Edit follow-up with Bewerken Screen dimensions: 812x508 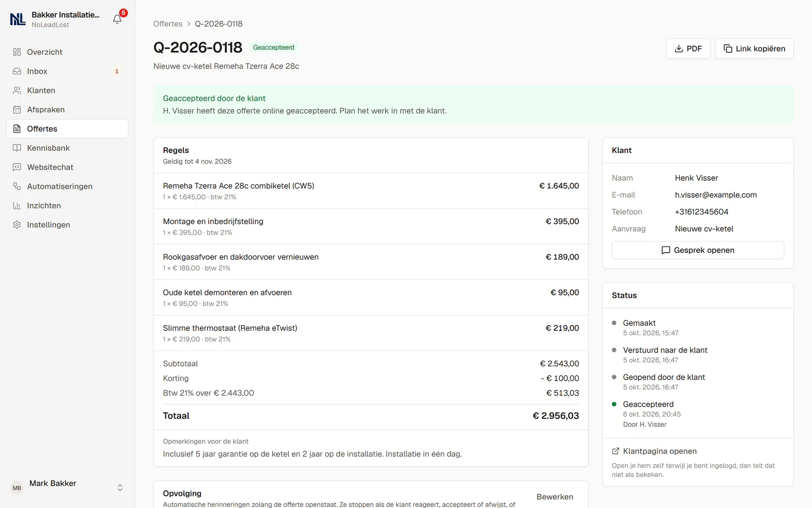tap(555, 497)
